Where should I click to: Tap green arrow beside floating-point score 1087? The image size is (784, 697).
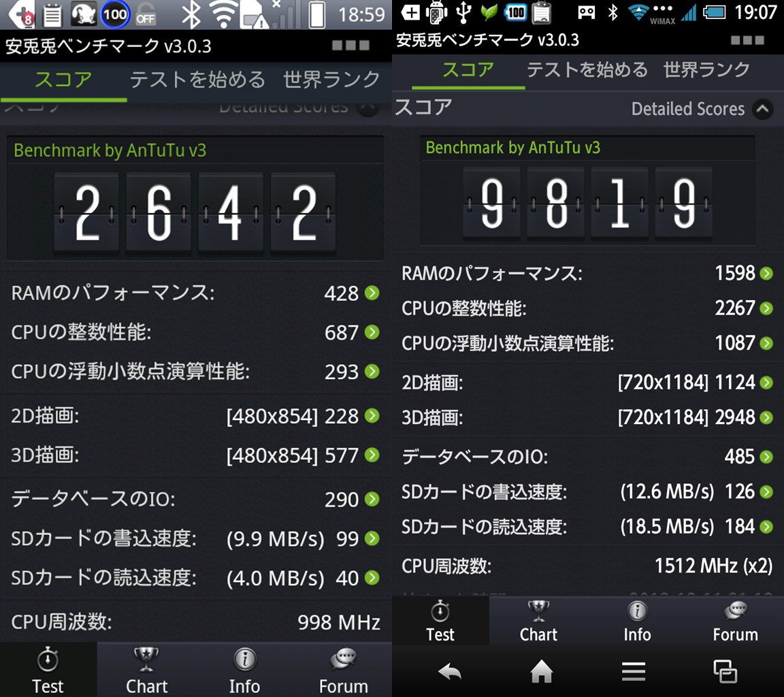click(x=766, y=343)
